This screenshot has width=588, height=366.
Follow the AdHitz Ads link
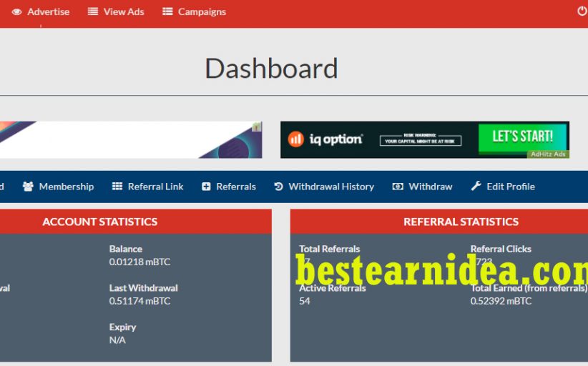tap(548, 154)
